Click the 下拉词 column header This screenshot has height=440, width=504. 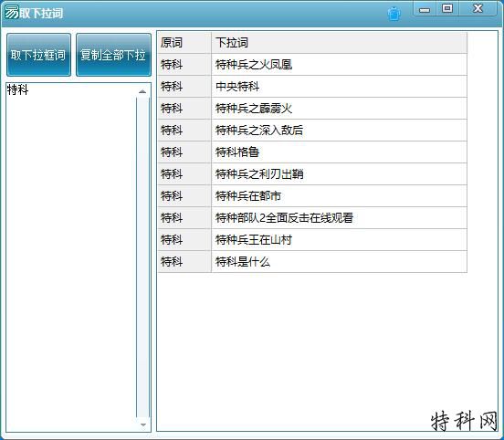click(339, 42)
